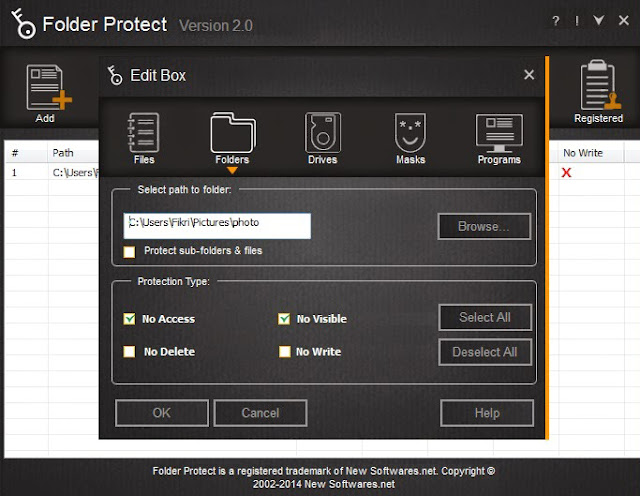Open the title bar arrow menu icon
This screenshot has width=640, height=496.
599,20
